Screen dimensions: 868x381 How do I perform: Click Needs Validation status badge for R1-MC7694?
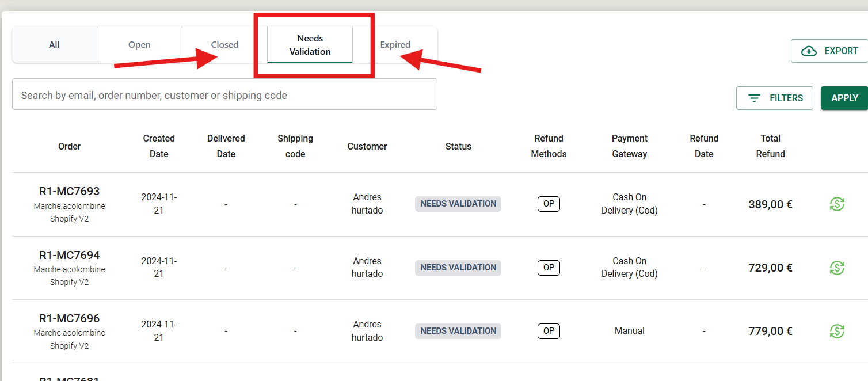click(x=458, y=268)
